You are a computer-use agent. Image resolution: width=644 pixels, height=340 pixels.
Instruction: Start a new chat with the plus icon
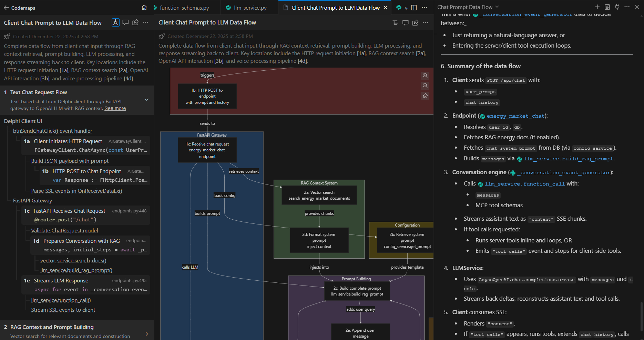tap(597, 7)
